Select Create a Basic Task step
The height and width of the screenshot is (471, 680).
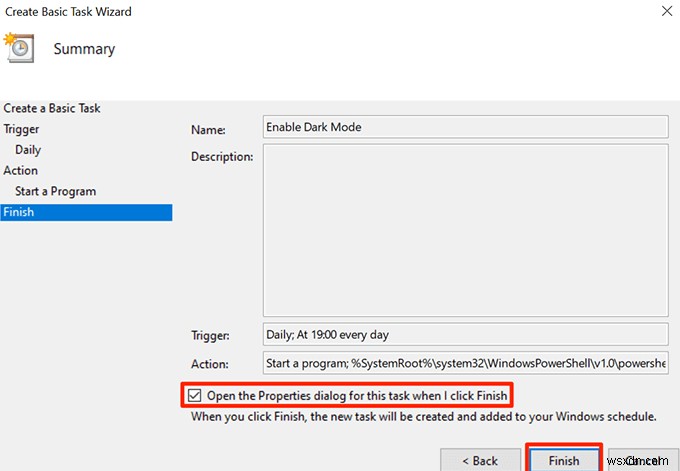(52, 108)
